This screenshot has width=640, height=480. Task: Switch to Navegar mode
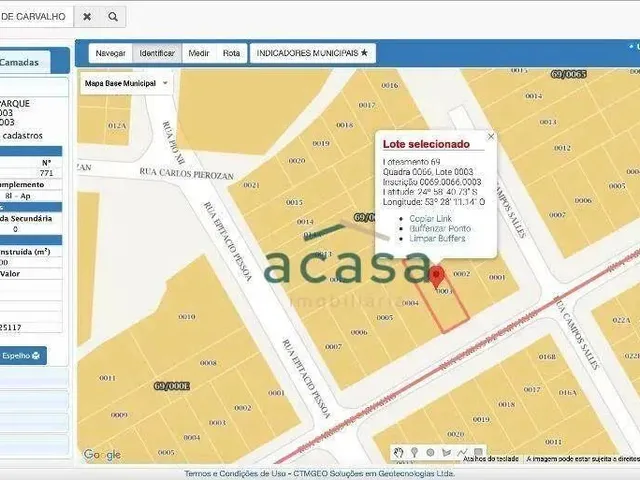(x=110, y=53)
